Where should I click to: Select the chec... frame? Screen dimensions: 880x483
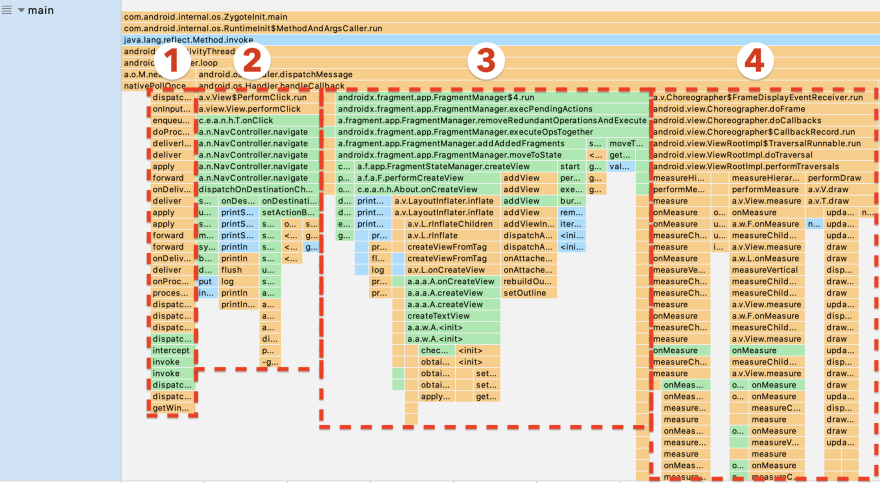point(437,350)
